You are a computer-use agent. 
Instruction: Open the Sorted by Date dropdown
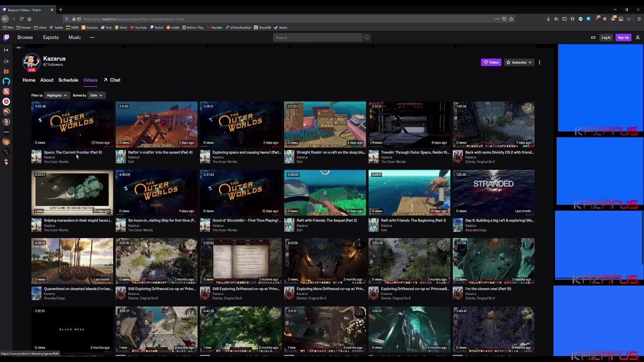coord(96,96)
